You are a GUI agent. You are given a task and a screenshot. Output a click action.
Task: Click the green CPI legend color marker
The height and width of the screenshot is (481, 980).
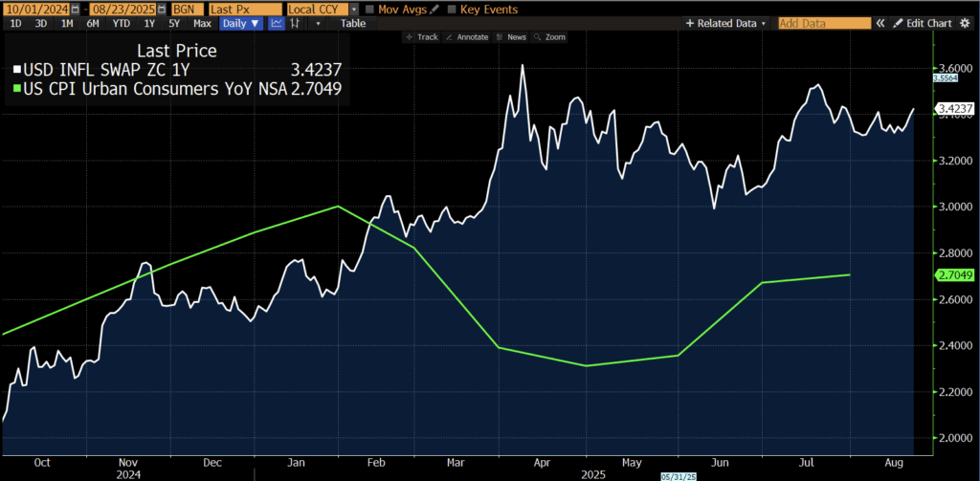tap(16, 90)
